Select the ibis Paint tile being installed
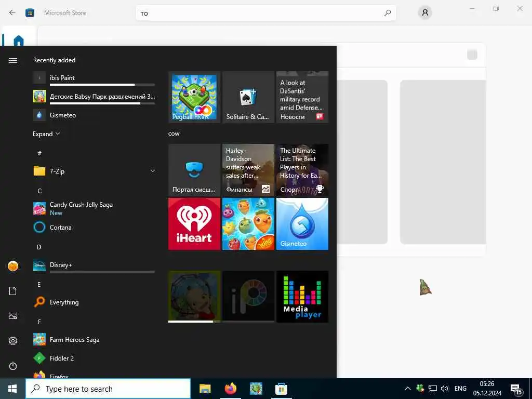 pyautogui.click(x=248, y=297)
